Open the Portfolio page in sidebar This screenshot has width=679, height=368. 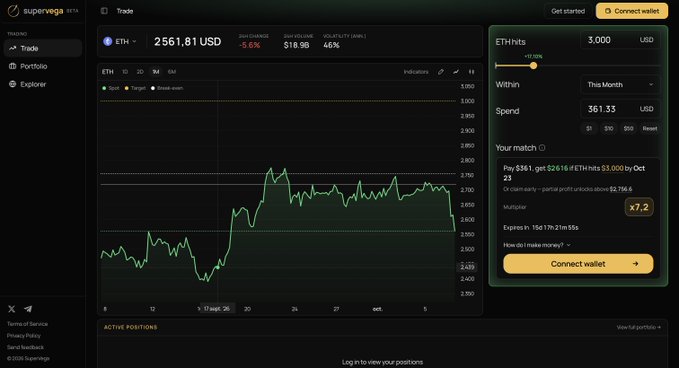[42, 66]
